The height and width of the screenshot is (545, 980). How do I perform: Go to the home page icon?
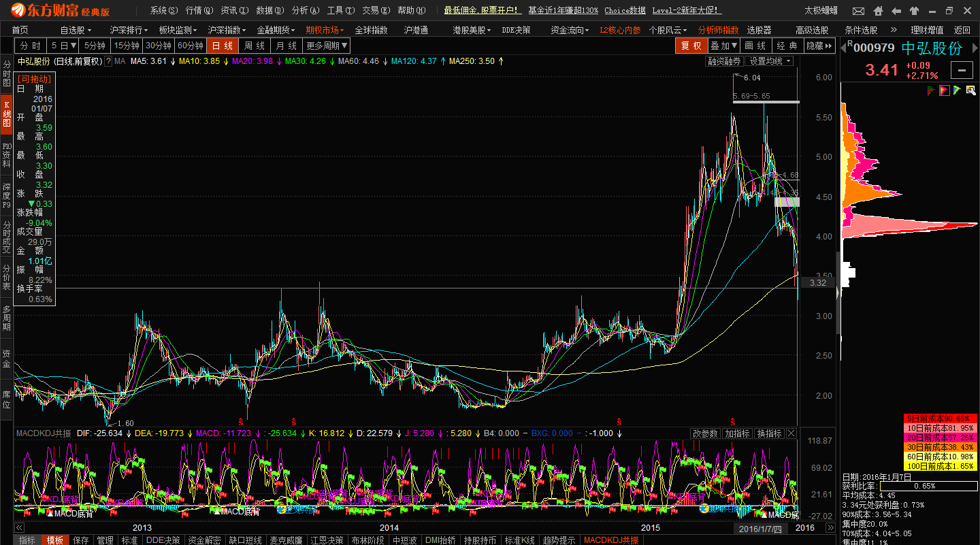coord(877,12)
